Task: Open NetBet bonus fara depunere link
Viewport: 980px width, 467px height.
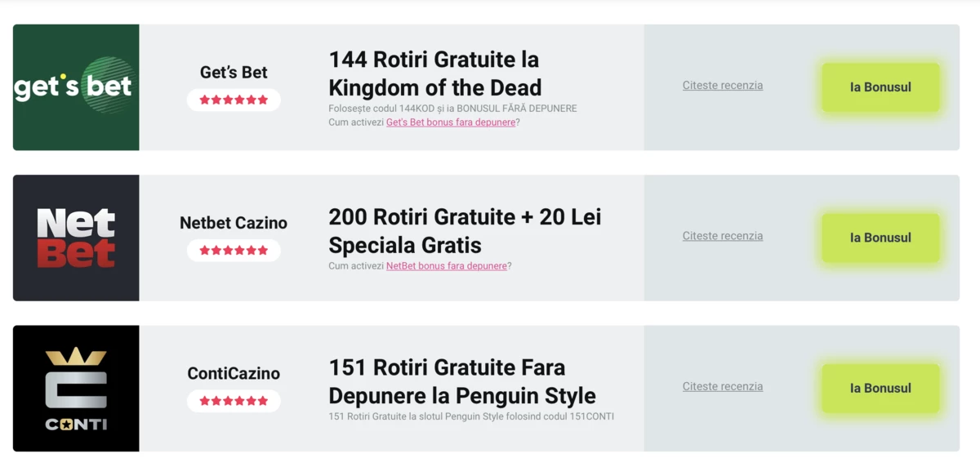Action: (x=447, y=266)
